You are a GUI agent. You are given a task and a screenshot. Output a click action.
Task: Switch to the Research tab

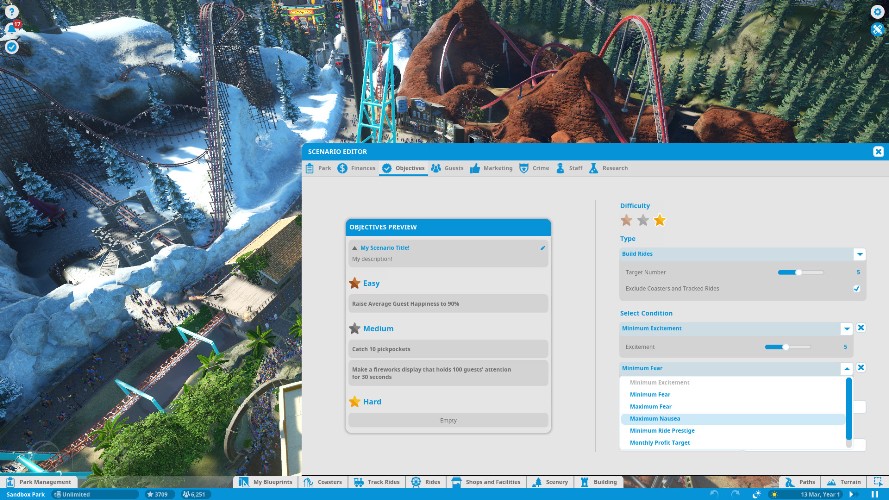point(608,168)
